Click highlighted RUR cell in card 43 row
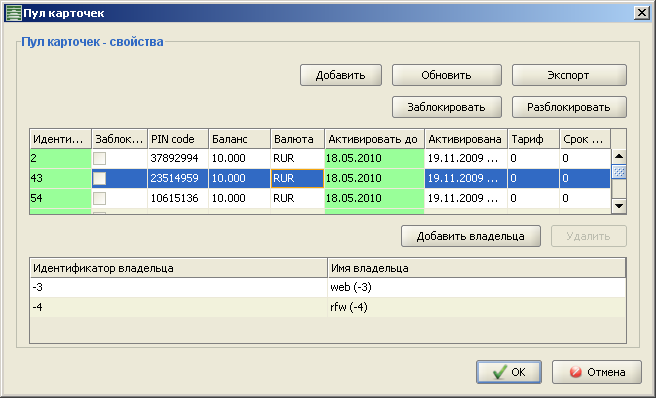 coord(297,179)
